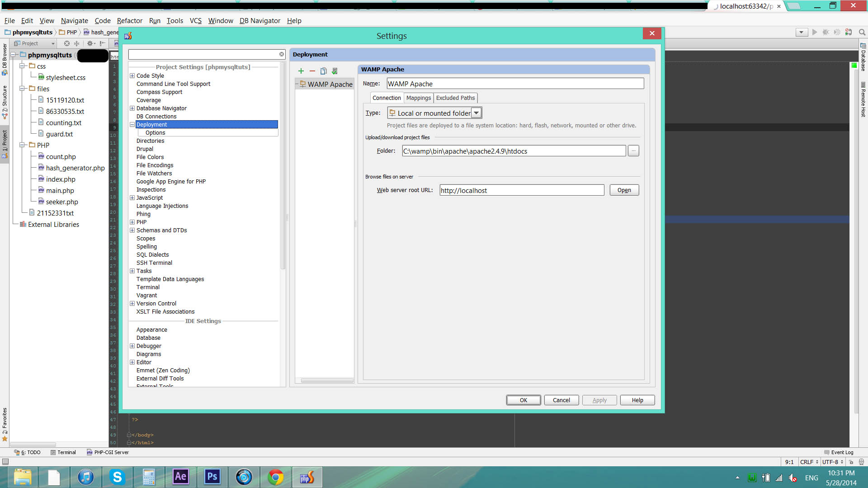Screen dimensions: 868x488
Task: Expand the Version Control settings node
Action: [x=132, y=304]
